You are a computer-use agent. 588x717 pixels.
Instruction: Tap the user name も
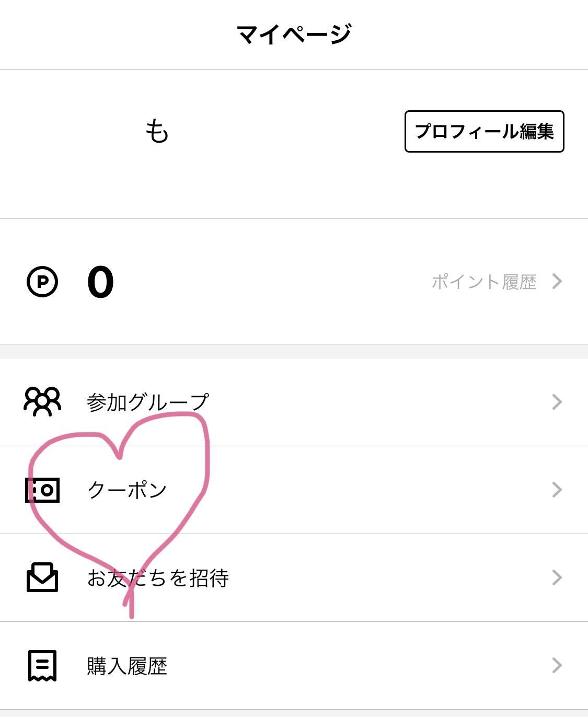click(157, 131)
